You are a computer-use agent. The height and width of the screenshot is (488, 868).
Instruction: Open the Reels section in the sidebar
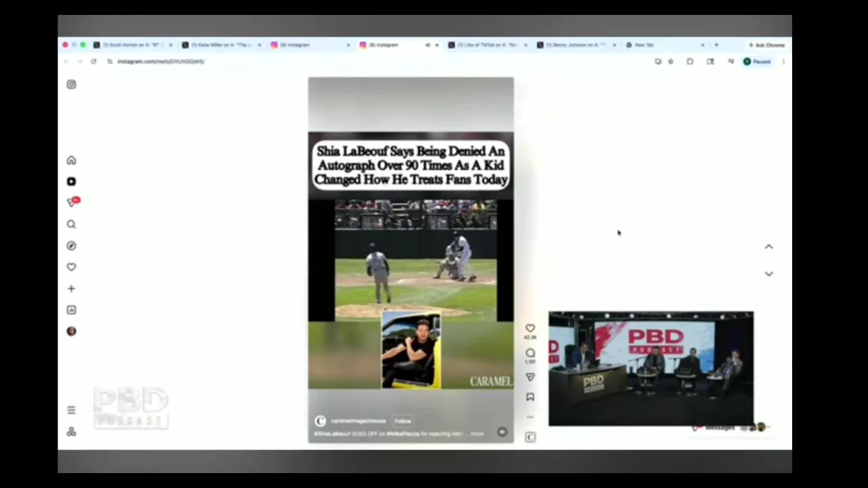click(71, 182)
